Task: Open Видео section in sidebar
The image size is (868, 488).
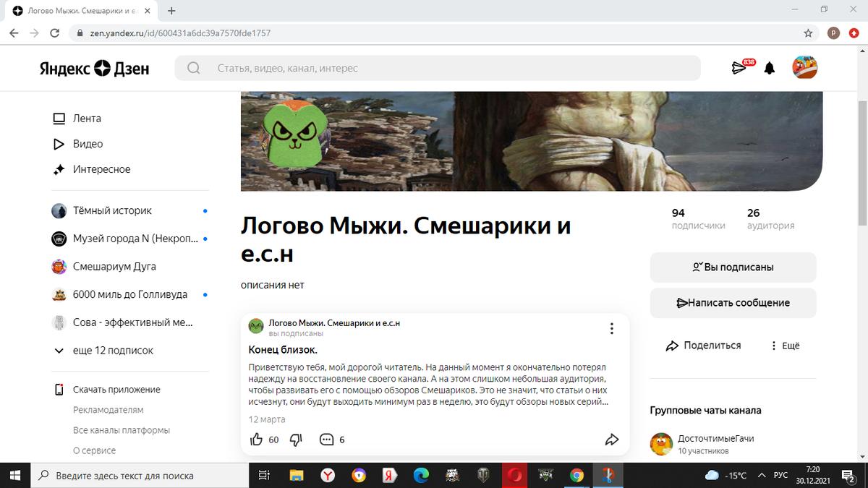Action: point(78,144)
